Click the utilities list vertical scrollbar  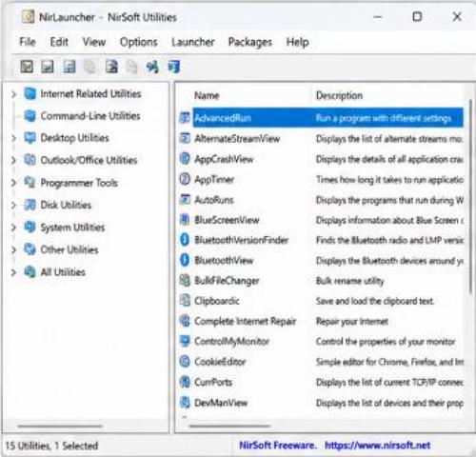470,197
